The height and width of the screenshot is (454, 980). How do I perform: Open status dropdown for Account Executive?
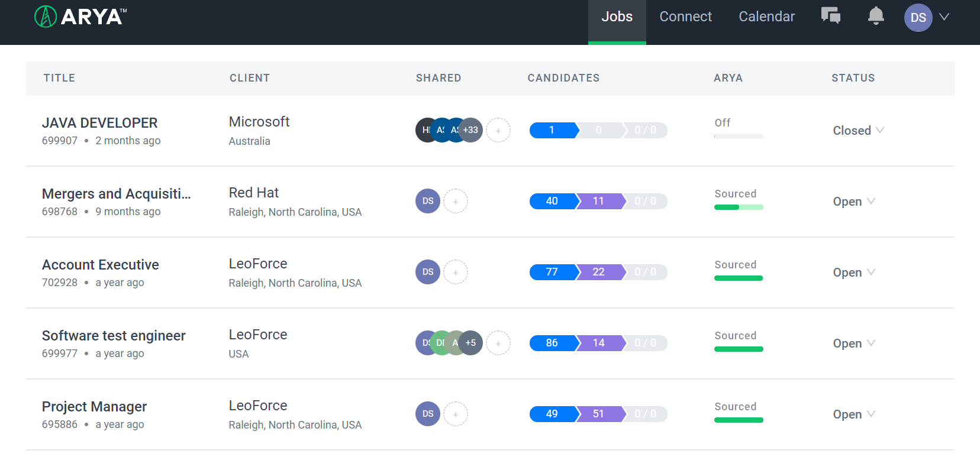click(853, 273)
